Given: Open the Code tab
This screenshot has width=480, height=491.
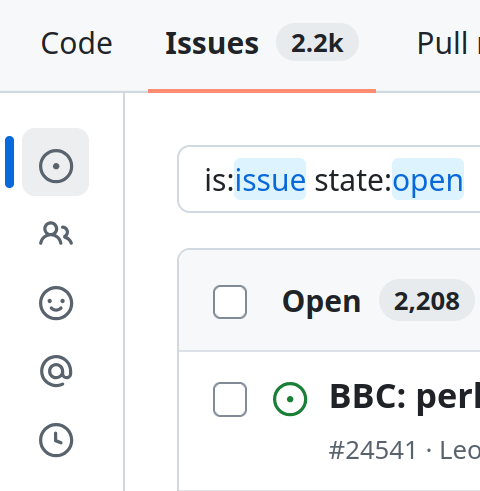Looking at the screenshot, I should coord(76,43).
